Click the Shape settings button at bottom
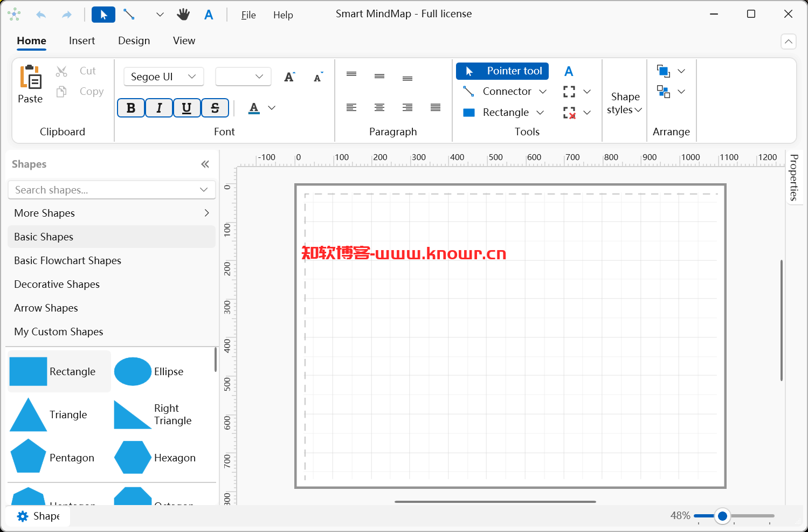This screenshot has width=808, height=532. click(38, 516)
